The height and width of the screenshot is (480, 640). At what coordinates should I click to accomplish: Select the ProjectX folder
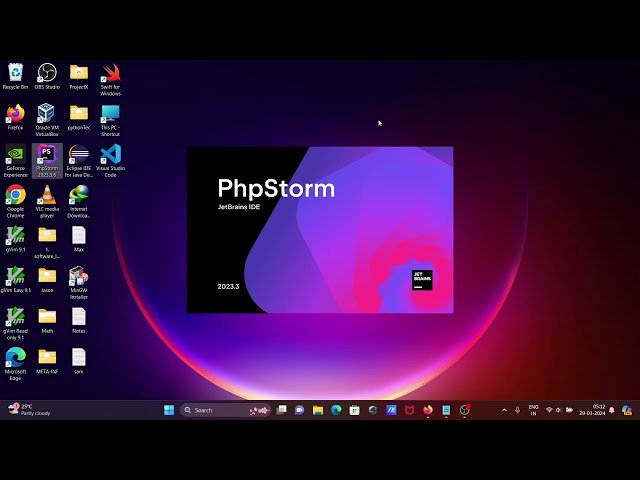79,76
